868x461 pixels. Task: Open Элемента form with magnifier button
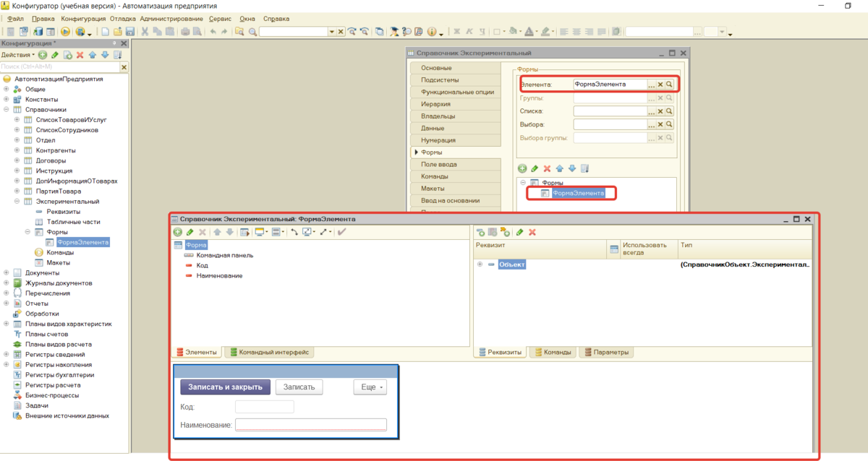(669, 85)
